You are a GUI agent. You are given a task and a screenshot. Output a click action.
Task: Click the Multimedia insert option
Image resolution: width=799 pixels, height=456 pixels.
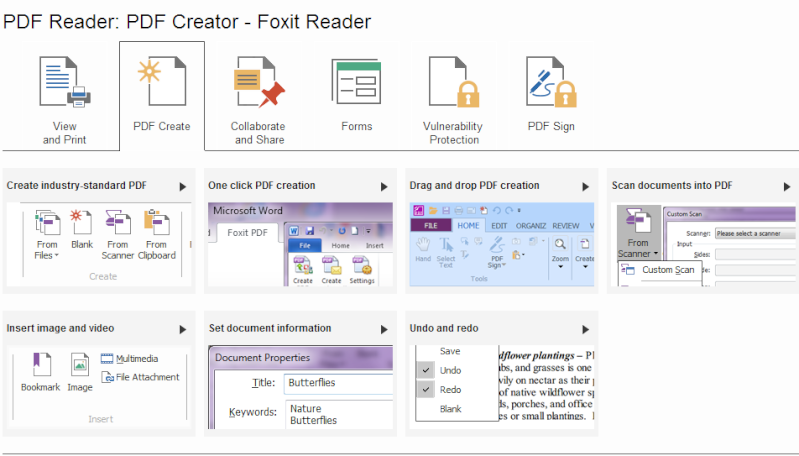click(129, 359)
